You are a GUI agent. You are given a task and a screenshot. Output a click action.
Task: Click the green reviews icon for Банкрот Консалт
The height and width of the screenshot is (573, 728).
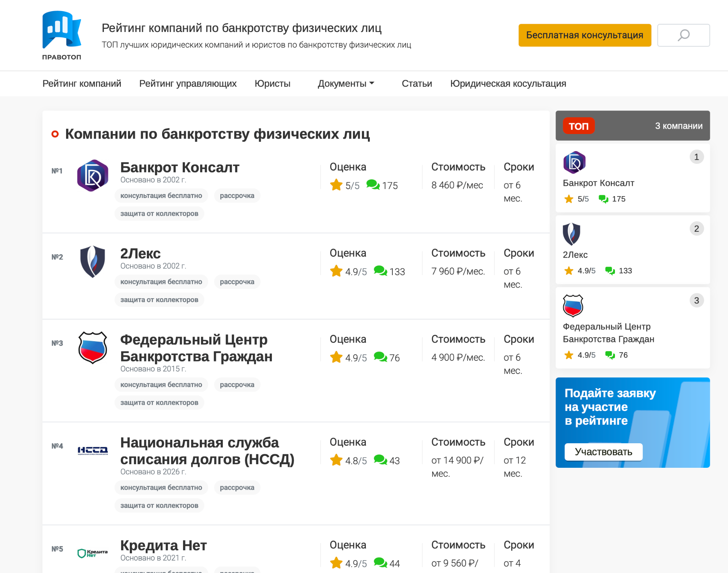click(373, 185)
